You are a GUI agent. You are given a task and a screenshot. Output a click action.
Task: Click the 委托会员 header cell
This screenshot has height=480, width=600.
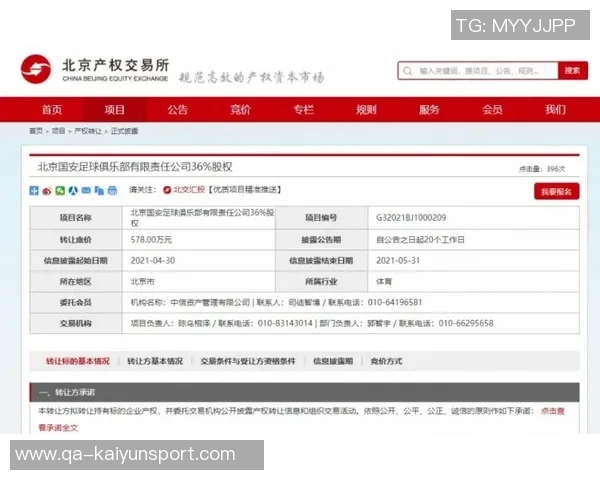pos(76,302)
